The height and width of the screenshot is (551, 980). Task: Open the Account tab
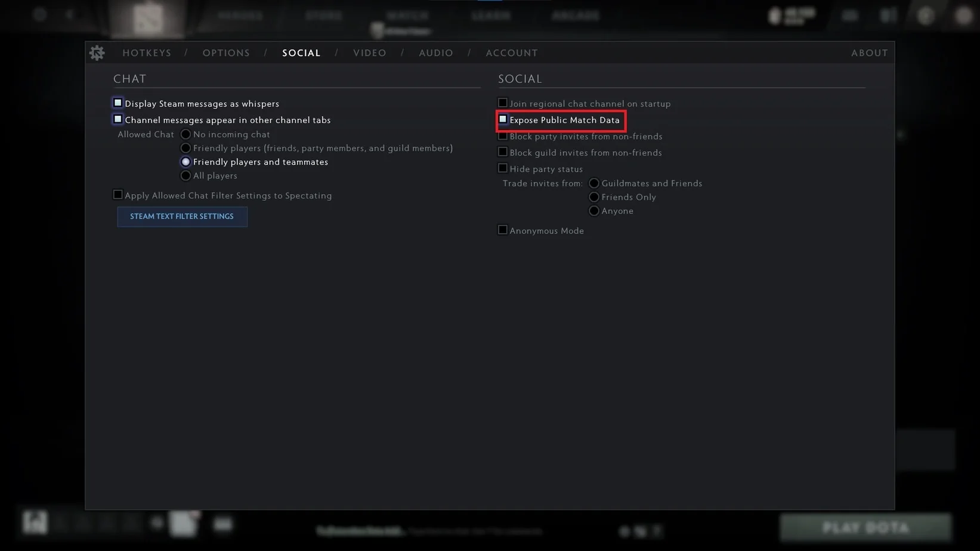[511, 53]
